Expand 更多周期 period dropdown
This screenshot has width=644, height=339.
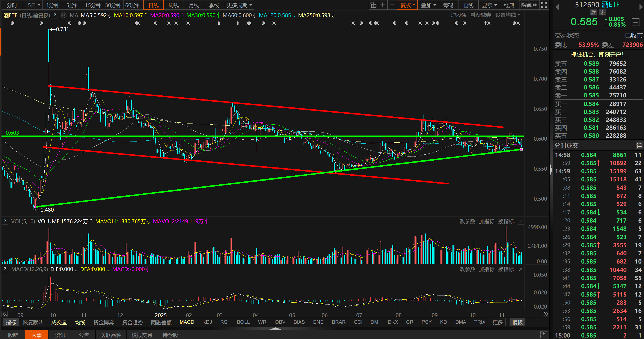[239, 5]
